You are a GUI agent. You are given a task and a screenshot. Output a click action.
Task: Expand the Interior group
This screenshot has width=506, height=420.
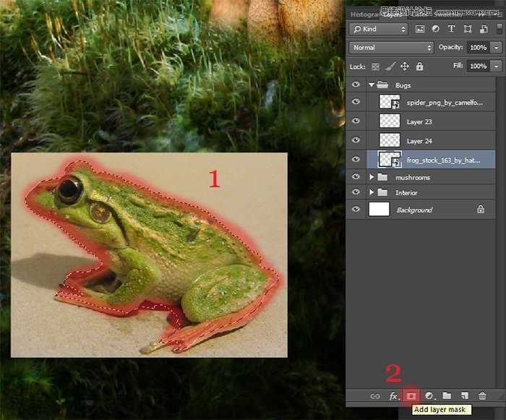click(x=372, y=192)
